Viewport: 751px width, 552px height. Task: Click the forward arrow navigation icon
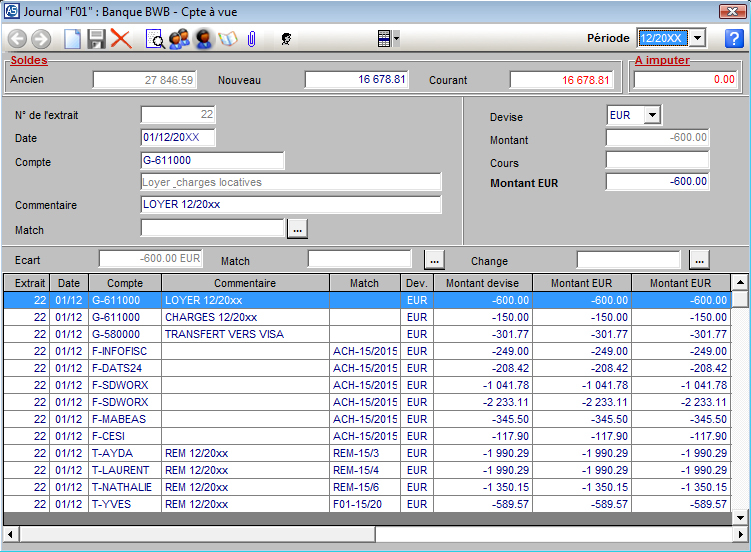41,39
